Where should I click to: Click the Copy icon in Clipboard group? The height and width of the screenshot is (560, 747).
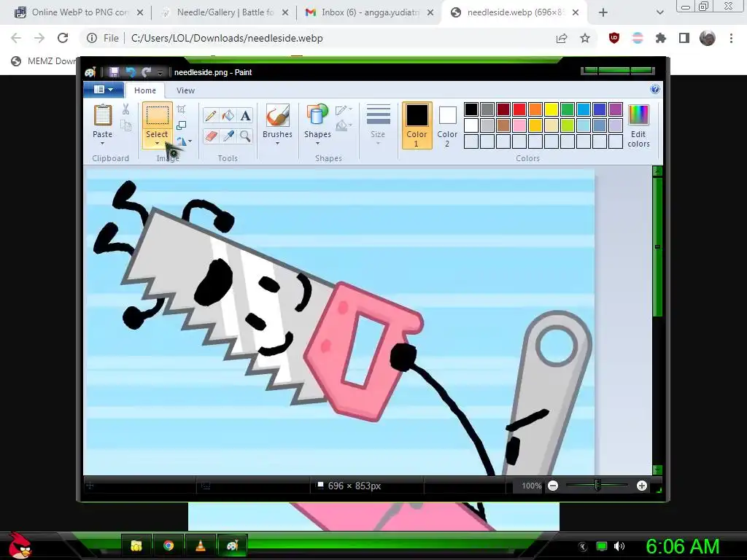point(125,125)
